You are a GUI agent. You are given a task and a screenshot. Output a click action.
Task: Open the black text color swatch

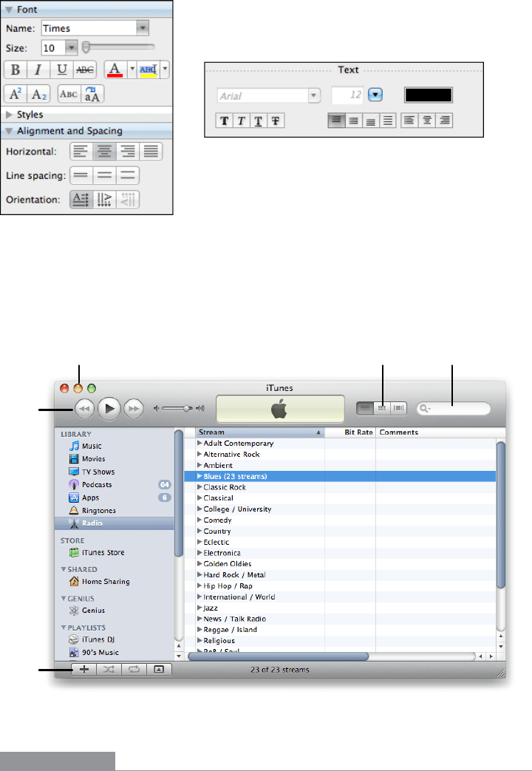[429, 95]
